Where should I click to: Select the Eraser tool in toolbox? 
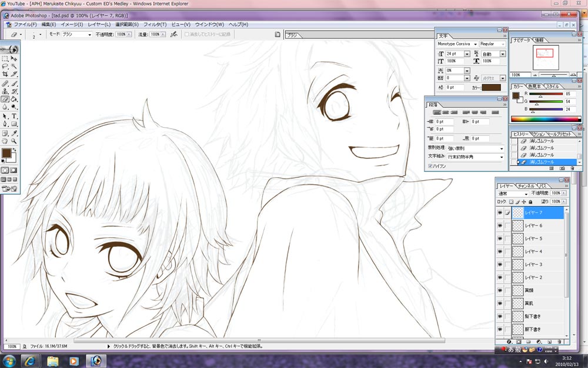[x=5, y=99]
